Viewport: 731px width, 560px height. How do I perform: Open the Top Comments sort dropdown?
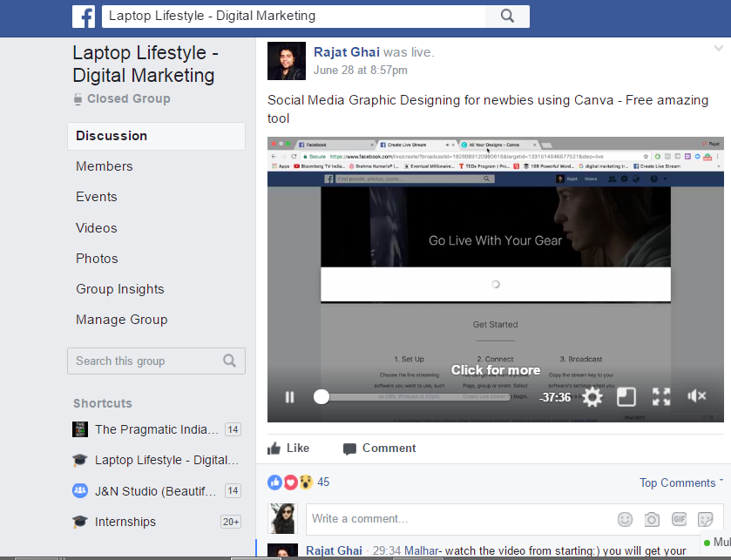point(680,482)
